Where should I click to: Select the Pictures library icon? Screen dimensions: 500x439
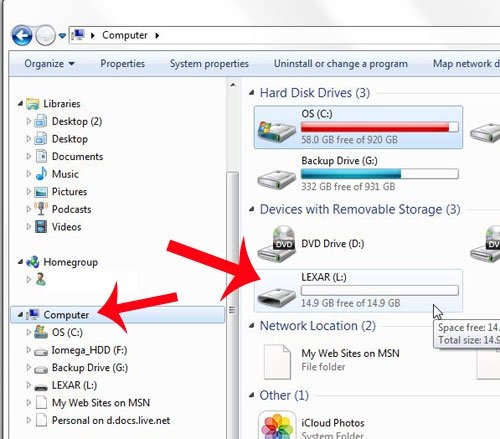[41, 192]
